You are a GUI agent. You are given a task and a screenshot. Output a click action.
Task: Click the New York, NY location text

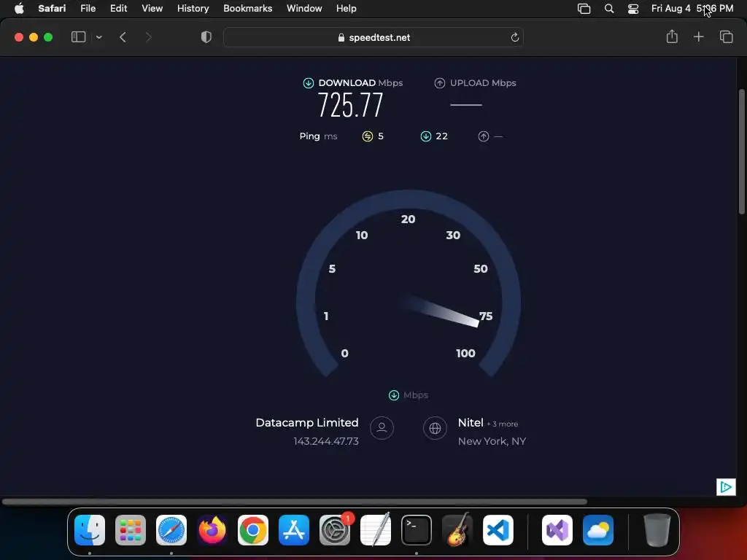click(492, 441)
